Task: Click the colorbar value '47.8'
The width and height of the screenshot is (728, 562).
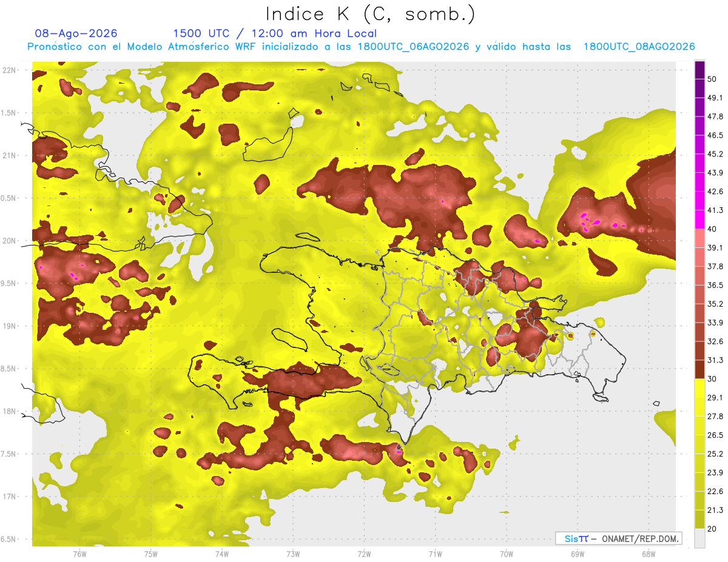Action: click(x=715, y=116)
